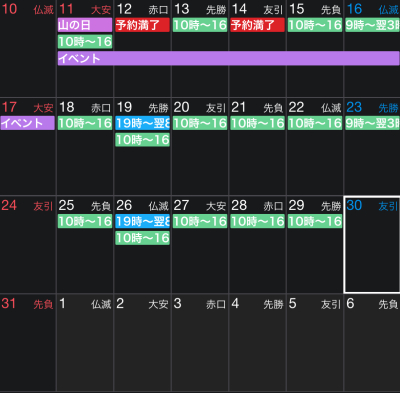The image size is (400, 393).
Task: Open the イベント entry on the 17th
Action: pyautogui.click(x=27, y=123)
